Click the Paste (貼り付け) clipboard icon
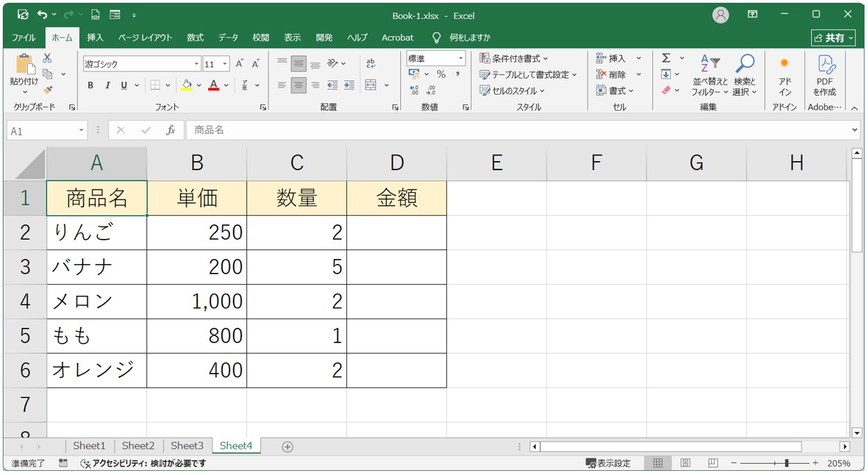This screenshot has height=475, width=868. [x=24, y=65]
